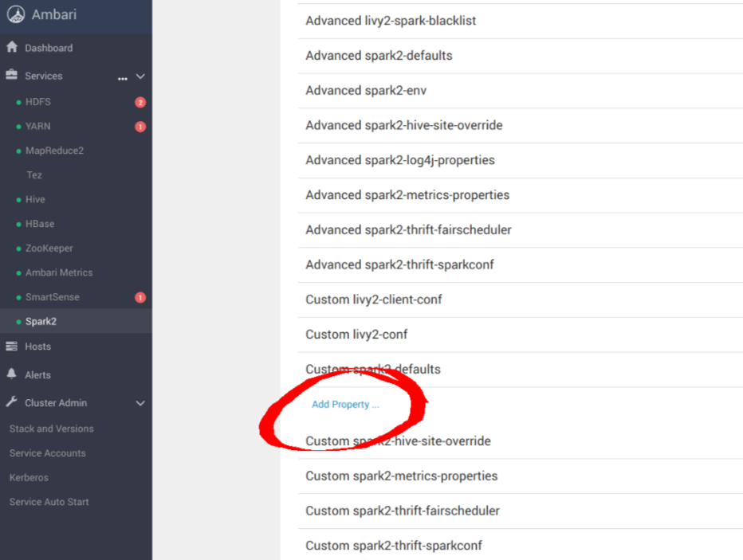743x560 pixels.
Task: Expand the Advanced spark2-defaults section
Action: 521,56
